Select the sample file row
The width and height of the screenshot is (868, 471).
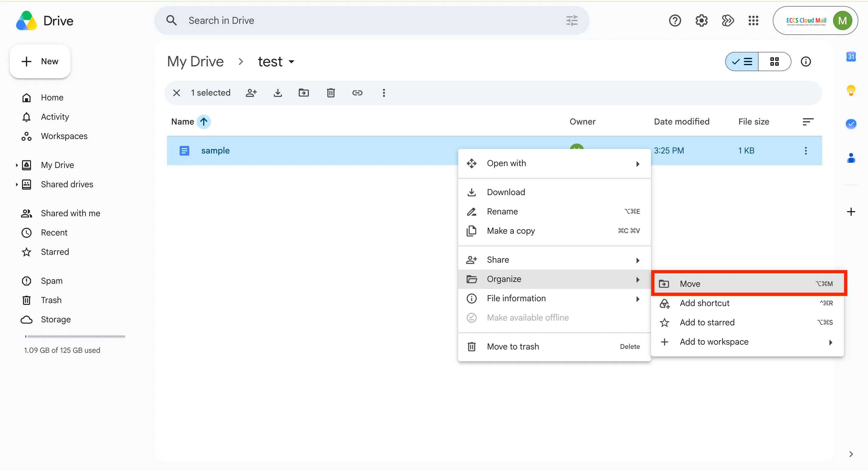click(x=494, y=151)
